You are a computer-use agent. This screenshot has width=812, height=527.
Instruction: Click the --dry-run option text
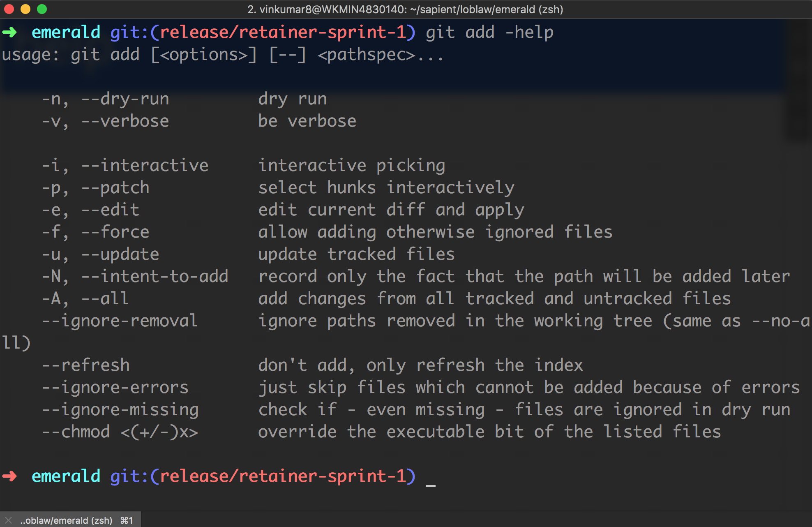coord(125,99)
